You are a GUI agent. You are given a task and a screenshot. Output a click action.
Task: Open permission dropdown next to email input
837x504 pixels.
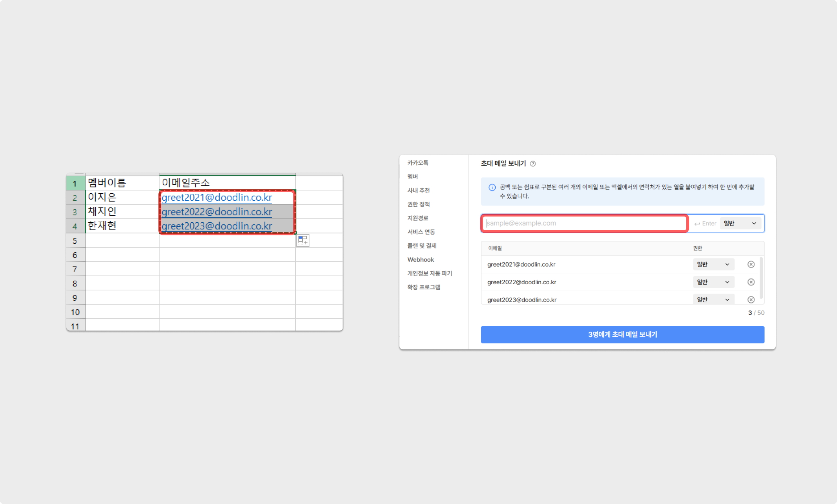tap(740, 223)
